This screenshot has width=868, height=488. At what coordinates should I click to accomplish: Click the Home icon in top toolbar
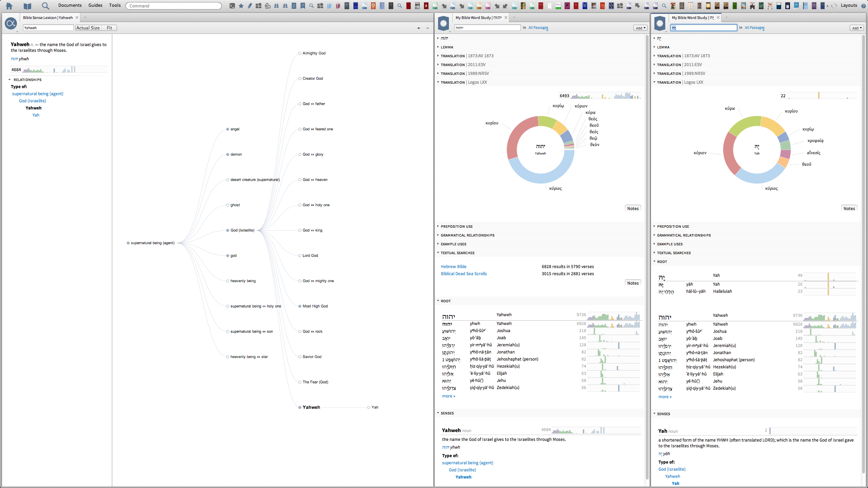point(9,6)
